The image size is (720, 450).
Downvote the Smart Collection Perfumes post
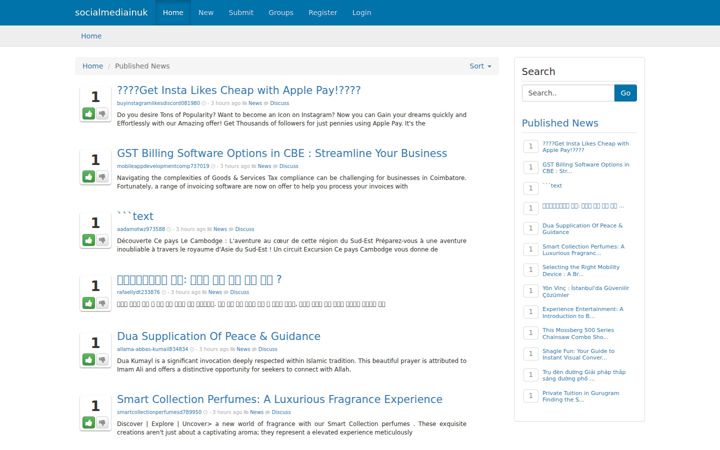102,422
